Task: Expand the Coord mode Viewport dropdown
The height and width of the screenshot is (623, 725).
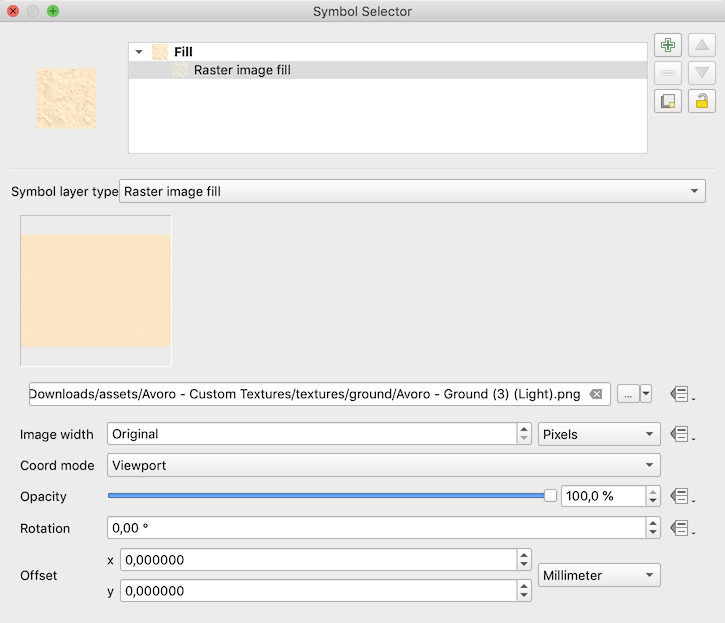Action: tap(384, 465)
